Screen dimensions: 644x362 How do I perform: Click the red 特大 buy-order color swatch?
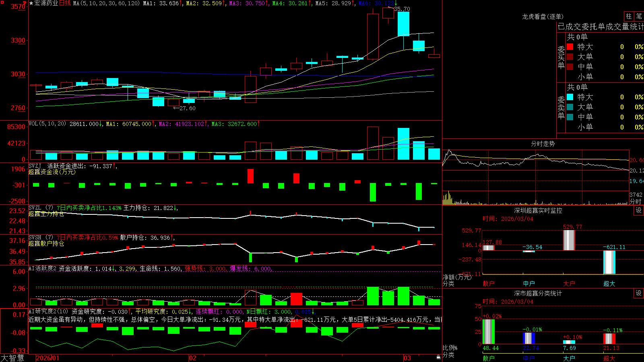click(x=570, y=47)
